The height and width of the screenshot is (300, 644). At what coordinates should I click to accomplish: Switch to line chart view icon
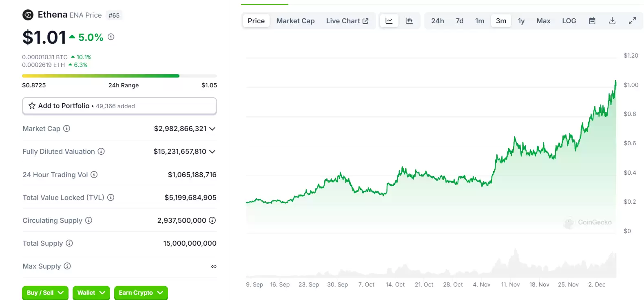tap(389, 21)
